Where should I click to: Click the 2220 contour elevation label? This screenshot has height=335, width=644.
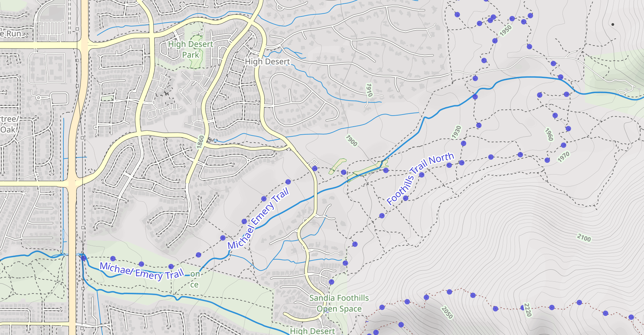pos(528,310)
